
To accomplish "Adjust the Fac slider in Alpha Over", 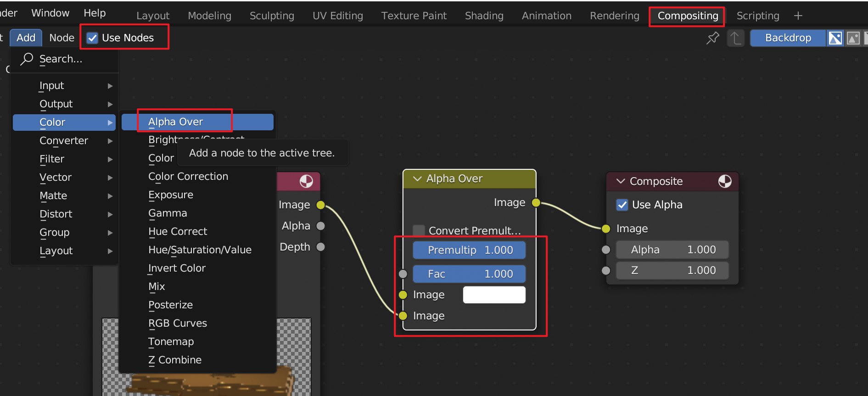I will tap(469, 274).
